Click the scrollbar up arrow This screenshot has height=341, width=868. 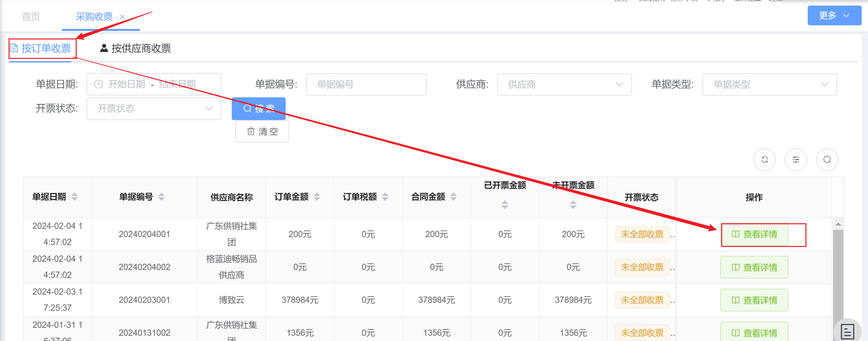pos(838,224)
